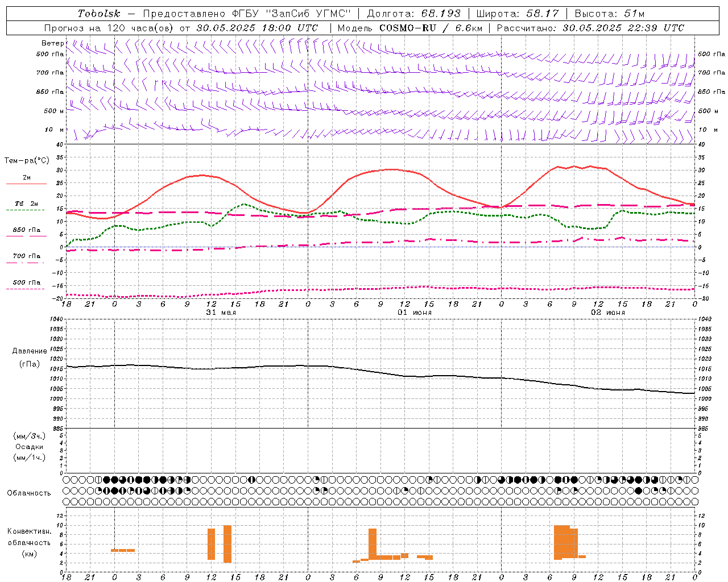Click calculated time 30.05.2025 22:39 UTC
Image resolution: width=728 pixels, height=582 pixels.
tap(623, 28)
